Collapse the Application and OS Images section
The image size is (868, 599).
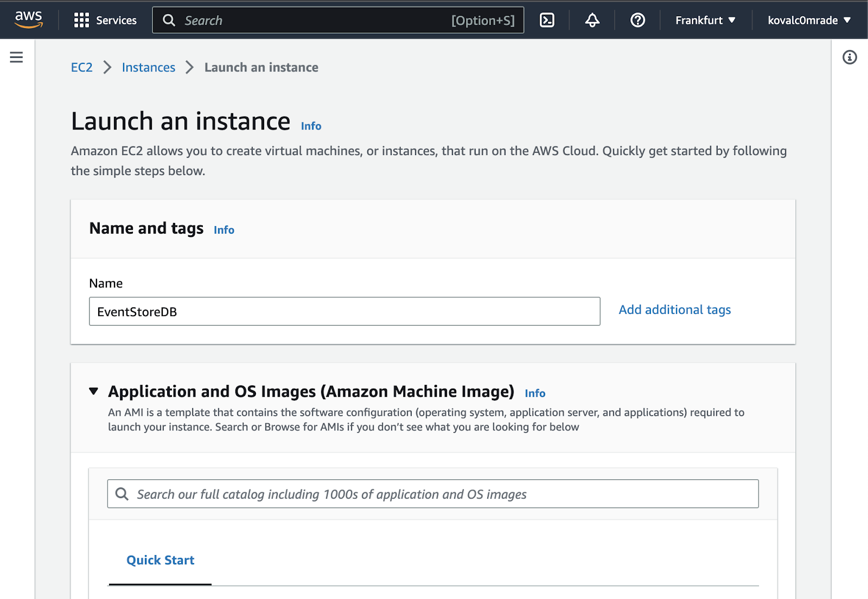coord(94,391)
